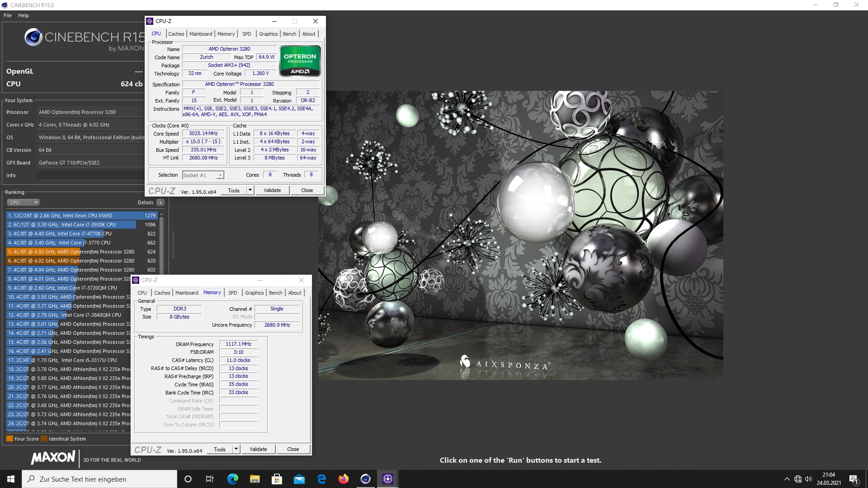Open the CPU ranking type dropdown
868x488 pixels.
tap(24, 202)
